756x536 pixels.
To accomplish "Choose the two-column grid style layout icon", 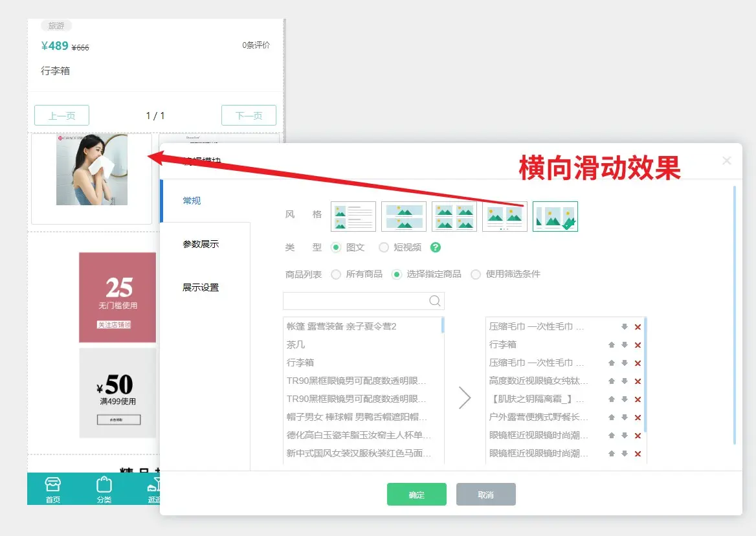I will [x=454, y=216].
